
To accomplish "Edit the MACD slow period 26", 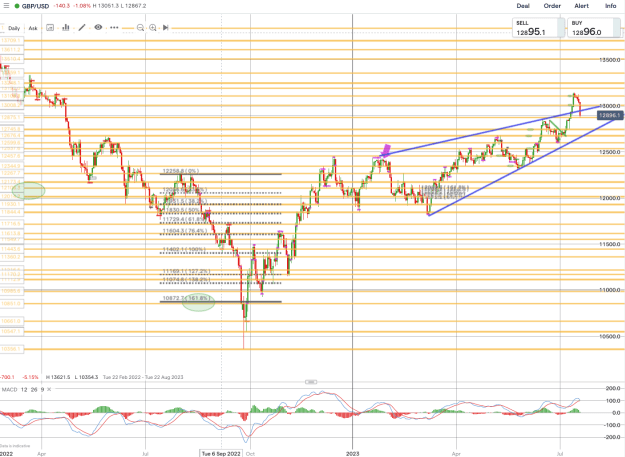I will [34, 389].
